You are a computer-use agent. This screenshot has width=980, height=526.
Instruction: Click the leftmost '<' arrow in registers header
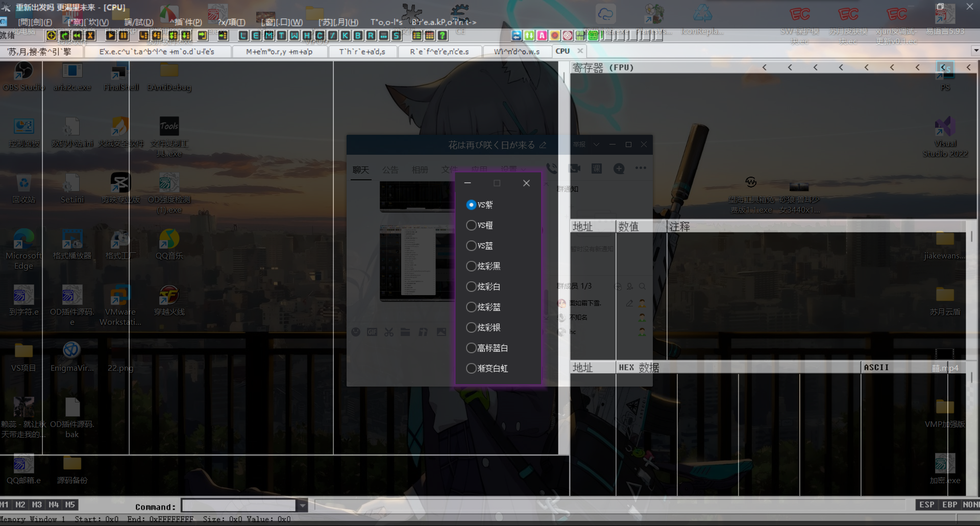[764, 67]
